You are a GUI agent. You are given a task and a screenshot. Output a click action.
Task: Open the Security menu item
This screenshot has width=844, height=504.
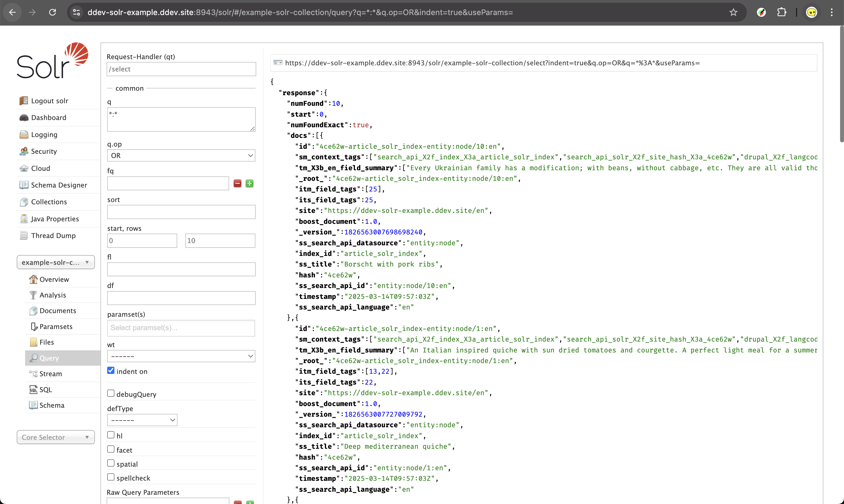[44, 151]
